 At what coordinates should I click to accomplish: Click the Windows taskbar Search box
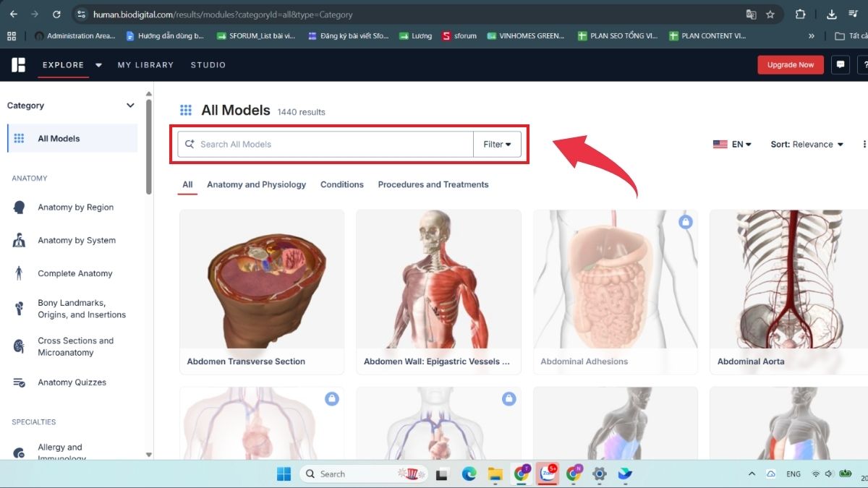[364, 474]
